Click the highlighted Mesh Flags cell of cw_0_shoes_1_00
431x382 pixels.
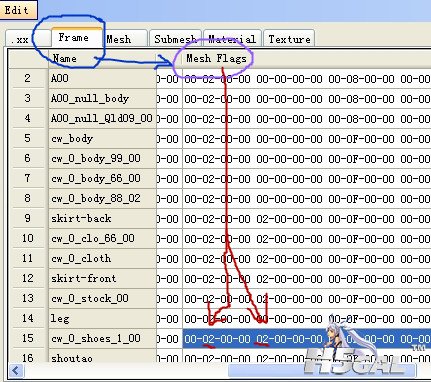pos(307,338)
